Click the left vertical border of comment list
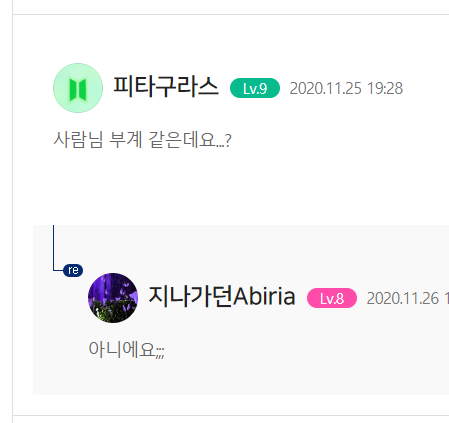The image size is (449, 423). point(13,211)
